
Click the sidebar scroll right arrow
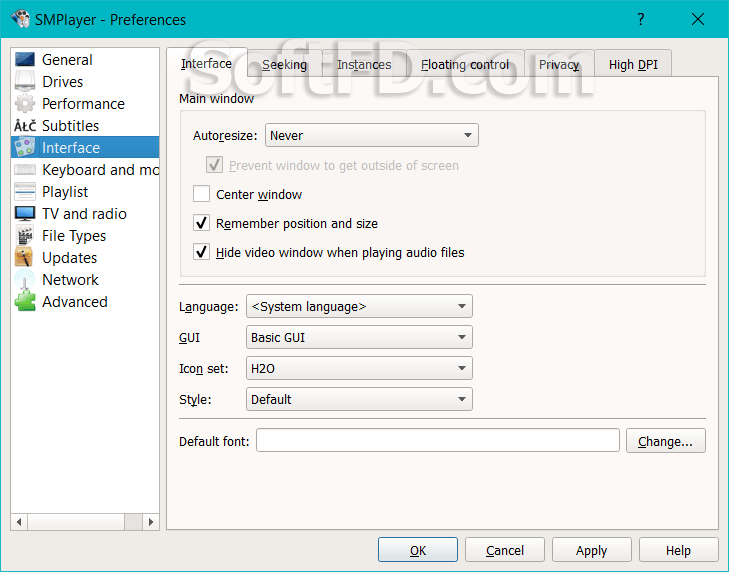[x=151, y=522]
